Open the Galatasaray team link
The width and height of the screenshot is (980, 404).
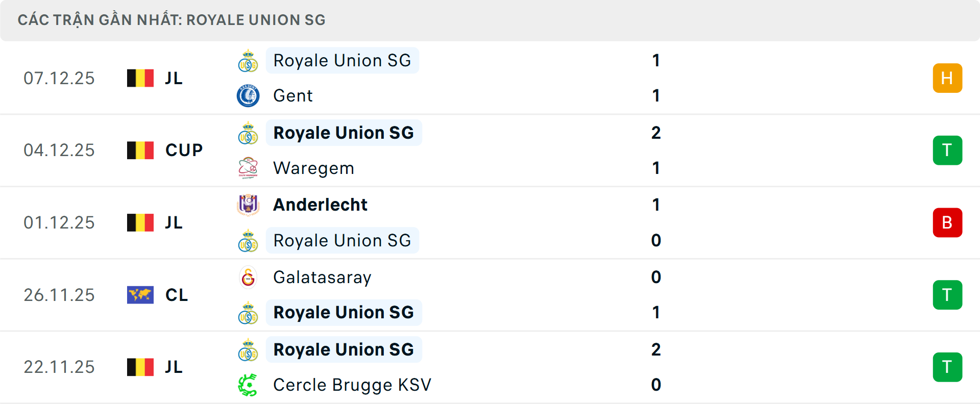tap(322, 277)
